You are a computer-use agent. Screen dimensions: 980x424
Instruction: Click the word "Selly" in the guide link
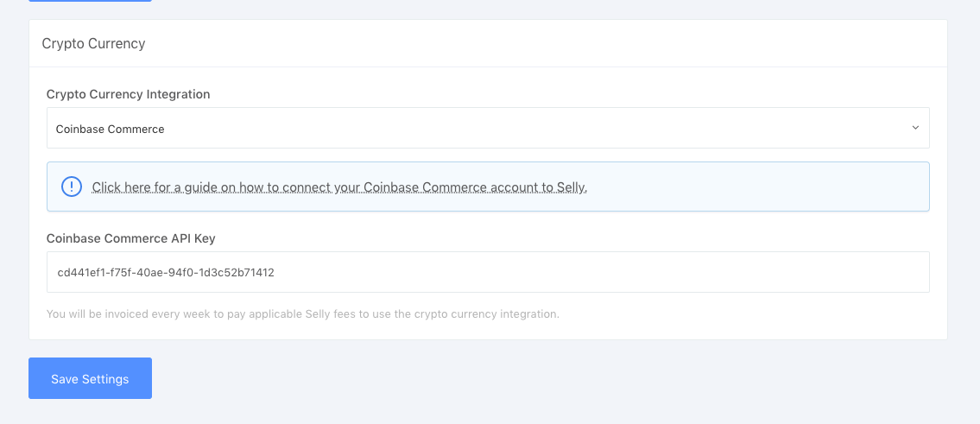pos(573,187)
